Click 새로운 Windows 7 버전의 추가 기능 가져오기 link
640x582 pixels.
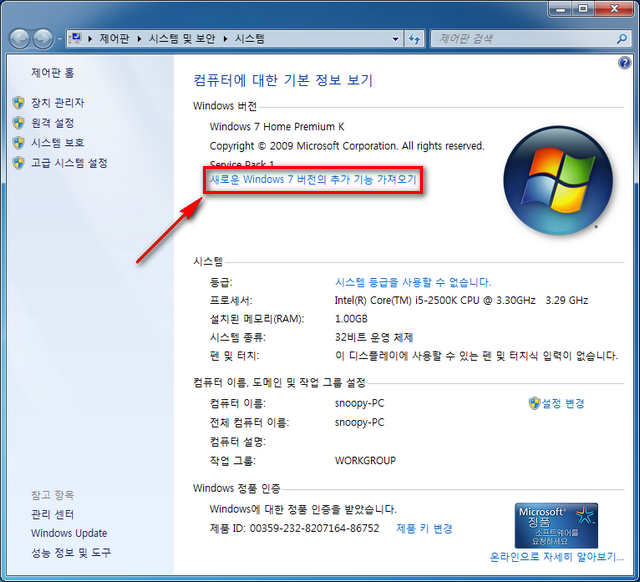[313, 179]
